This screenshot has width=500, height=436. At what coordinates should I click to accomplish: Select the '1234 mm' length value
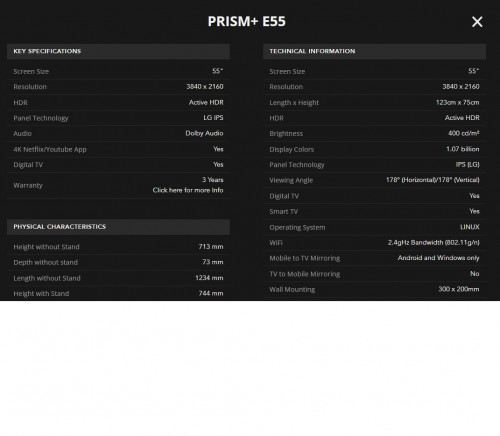tap(209, 278)
